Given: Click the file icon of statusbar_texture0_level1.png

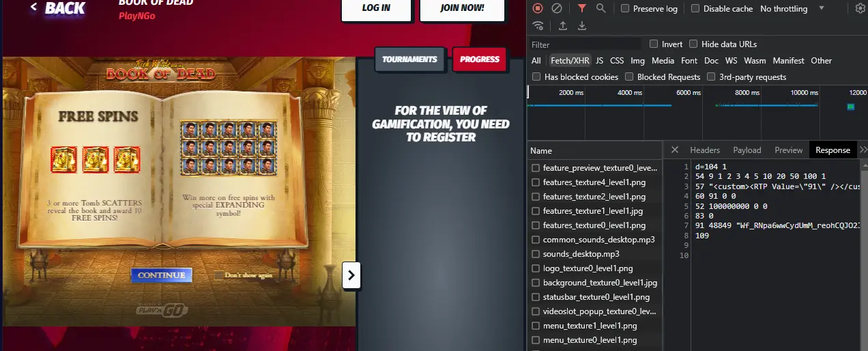Looking at the screenshot, I should (536, 297).
